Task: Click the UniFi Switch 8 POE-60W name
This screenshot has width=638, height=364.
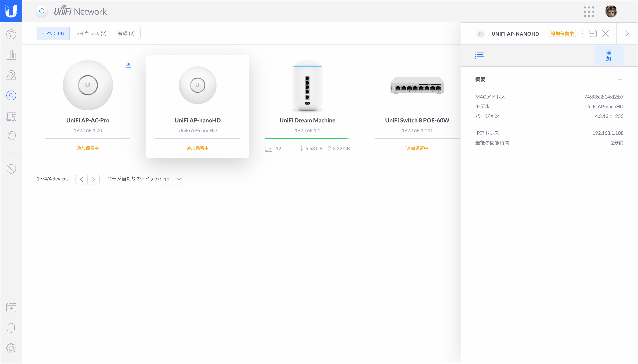Action: 417,120
